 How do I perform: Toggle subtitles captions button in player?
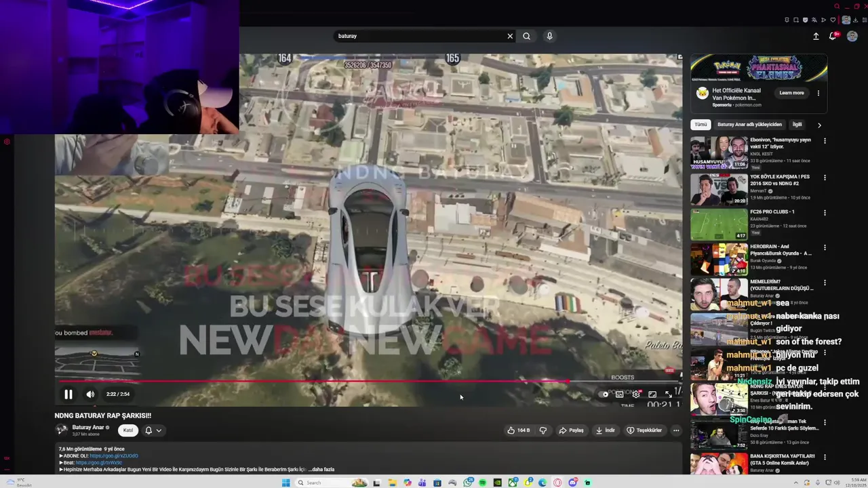pyautogui.click(x=619, y=394)
